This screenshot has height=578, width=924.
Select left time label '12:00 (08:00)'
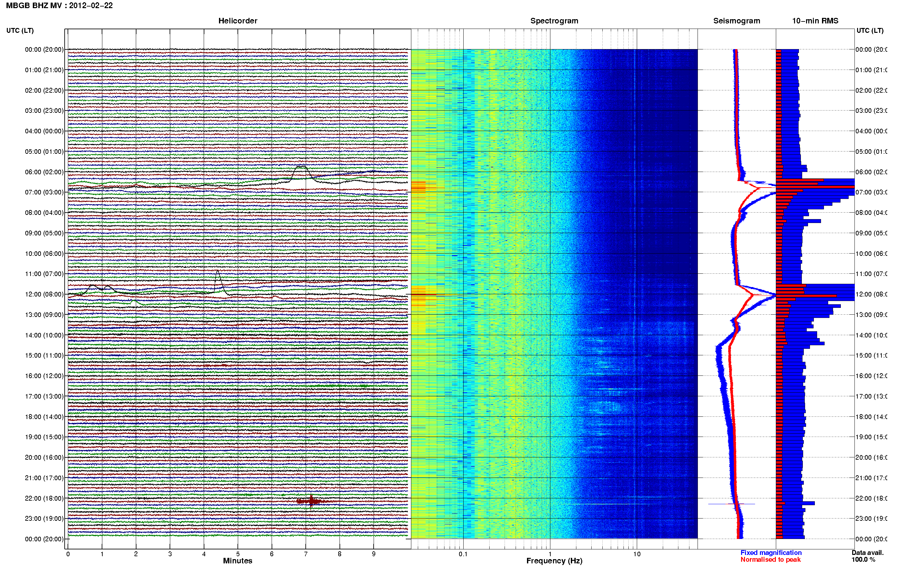[44, 294]
